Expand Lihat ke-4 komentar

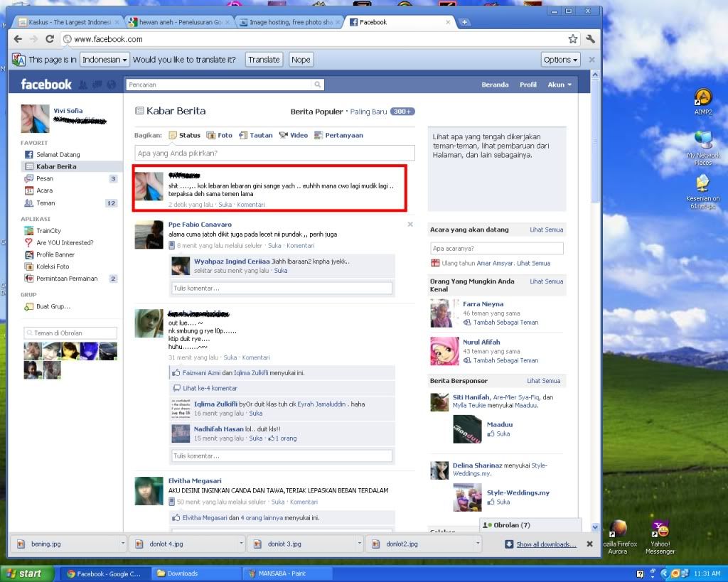tap(210, 388)
